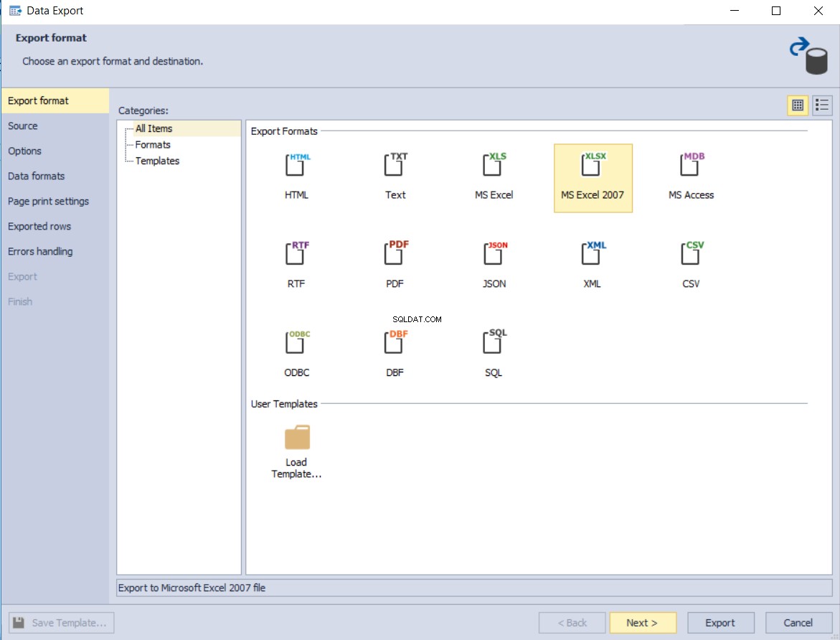Click the User Templates group header
The height and width of the screenshot is (640, 840).
[x=284, y=404]
